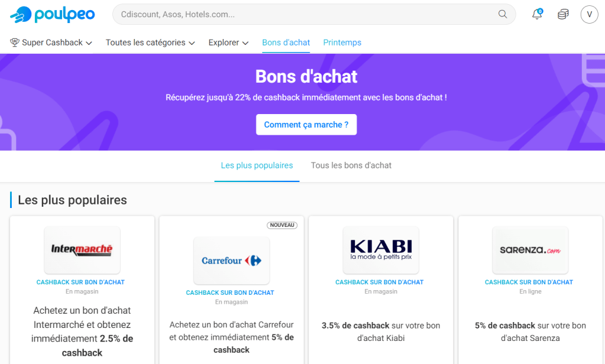Open the Explorer dropdown
This screenshot has width=605, height=364.
228,43
